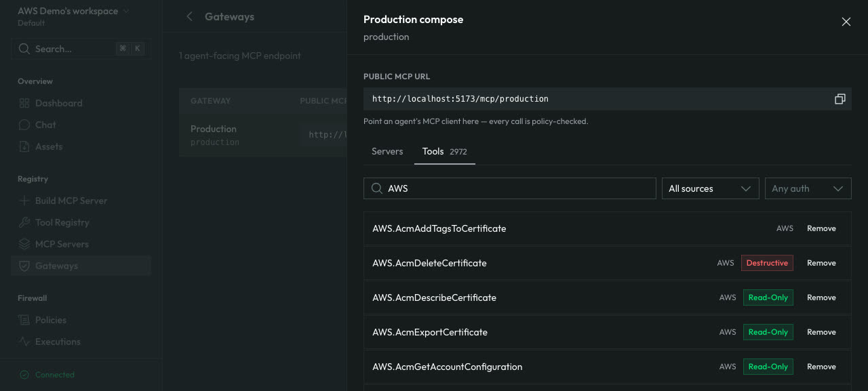The height and width of the screenshot is (391, 868).
Task: Open Chat from the sidebar
Action: point(81,125)
